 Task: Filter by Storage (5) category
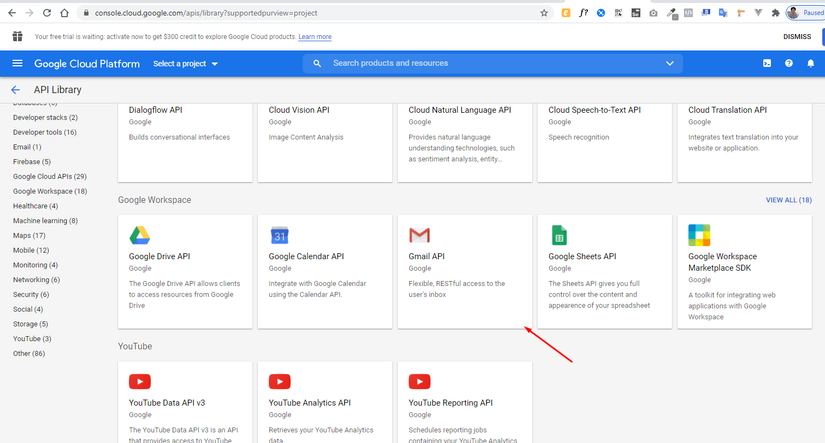click(31, 324)
